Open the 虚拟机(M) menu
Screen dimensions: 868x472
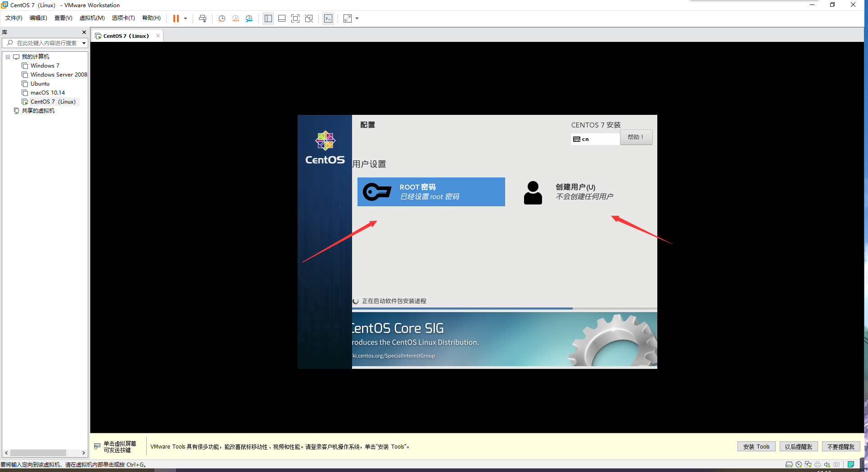tap(92, 18)
